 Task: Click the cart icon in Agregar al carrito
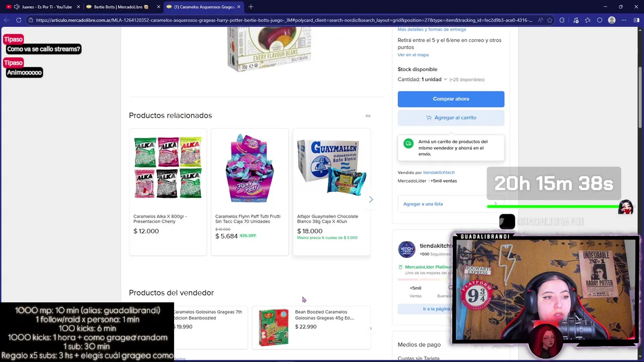429,118
